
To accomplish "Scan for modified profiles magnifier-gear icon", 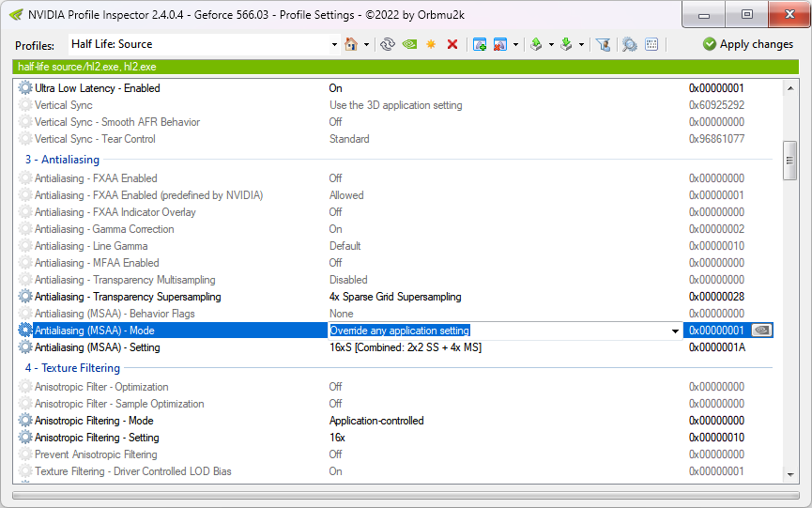I will tap(630, 44).
